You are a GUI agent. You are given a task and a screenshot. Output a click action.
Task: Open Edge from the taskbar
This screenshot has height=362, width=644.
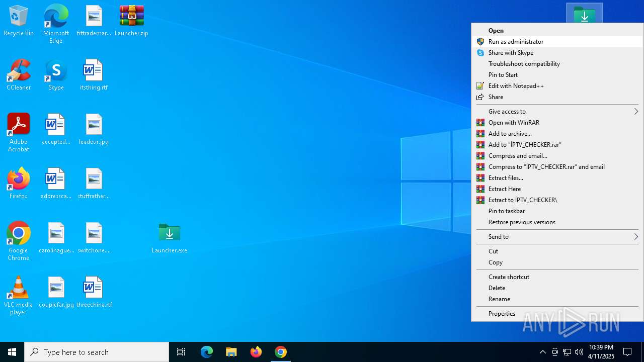click(207, 352)
